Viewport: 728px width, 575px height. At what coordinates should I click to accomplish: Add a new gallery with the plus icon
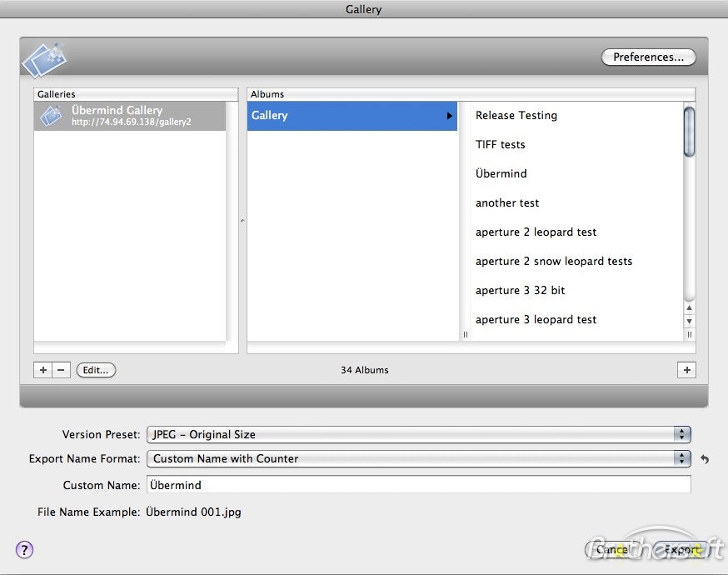point(42,369)
